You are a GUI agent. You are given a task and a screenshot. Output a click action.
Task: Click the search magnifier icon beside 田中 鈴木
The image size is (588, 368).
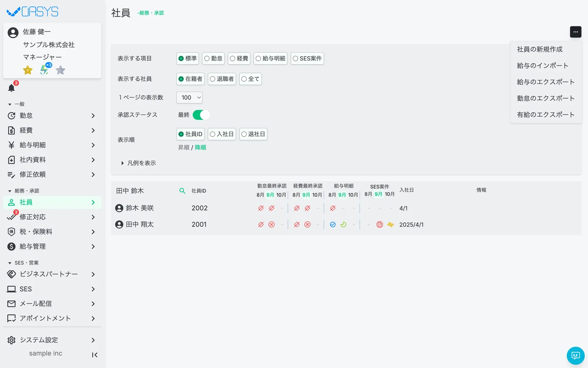[183, 191]
